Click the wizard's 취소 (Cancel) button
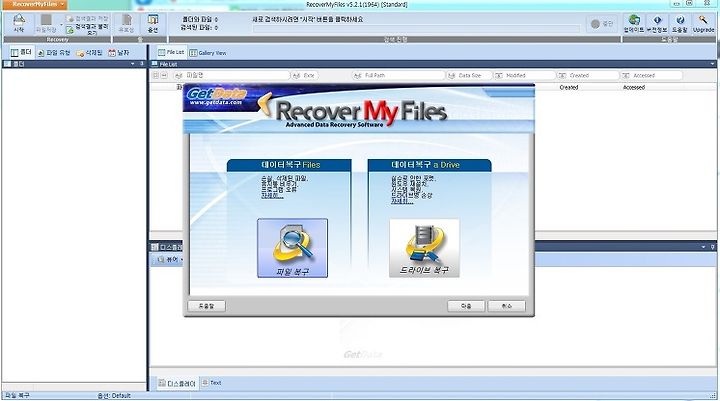This screenshot has height=401, width=720. (506, 306)
